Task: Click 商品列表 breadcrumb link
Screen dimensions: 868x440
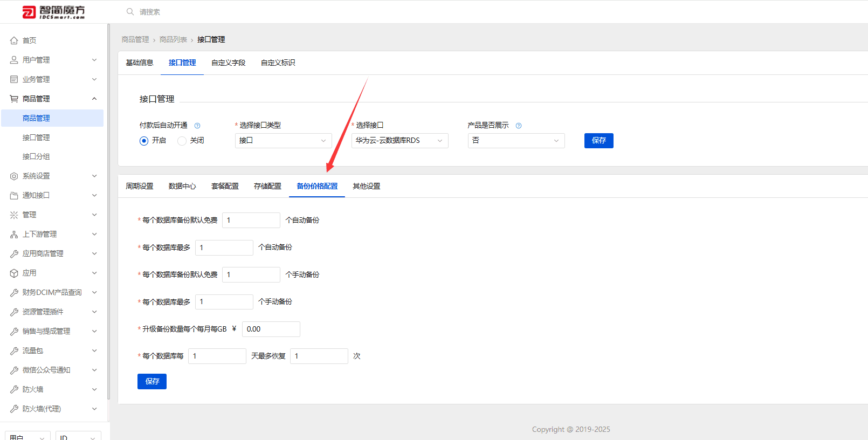Action: (173, 39)
